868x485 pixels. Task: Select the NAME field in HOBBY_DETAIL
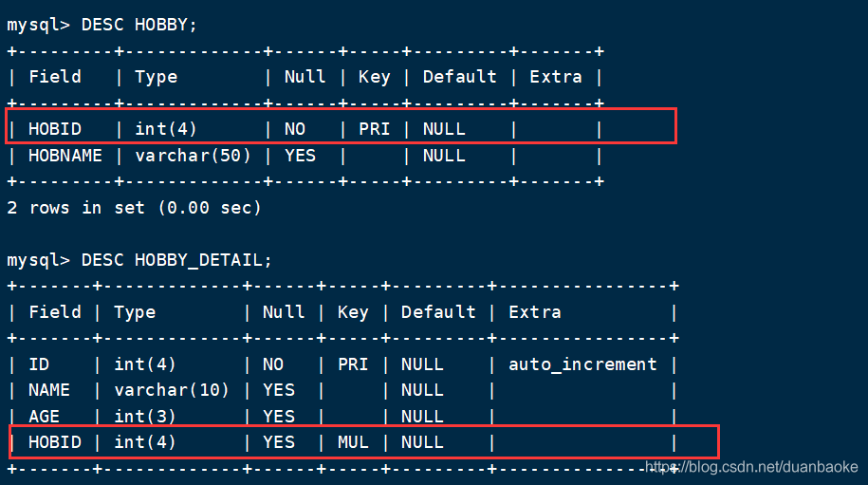(49, 390)
